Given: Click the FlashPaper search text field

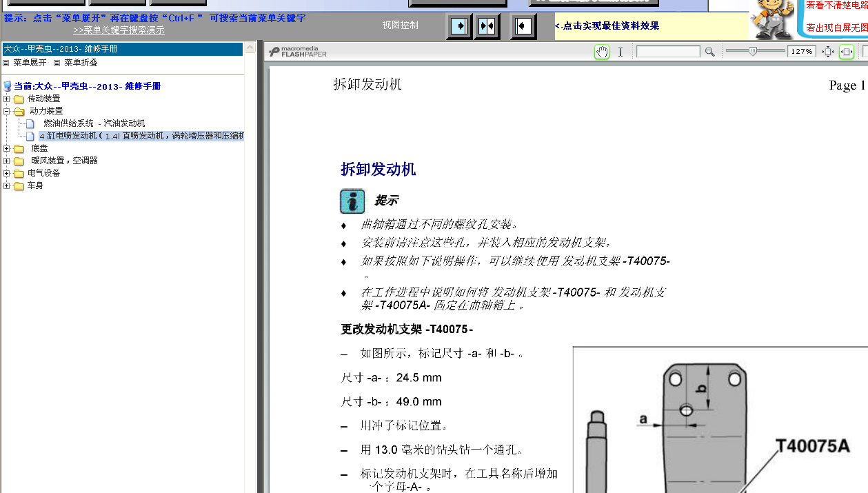Looking at the screenshot, I should (667, 52).
